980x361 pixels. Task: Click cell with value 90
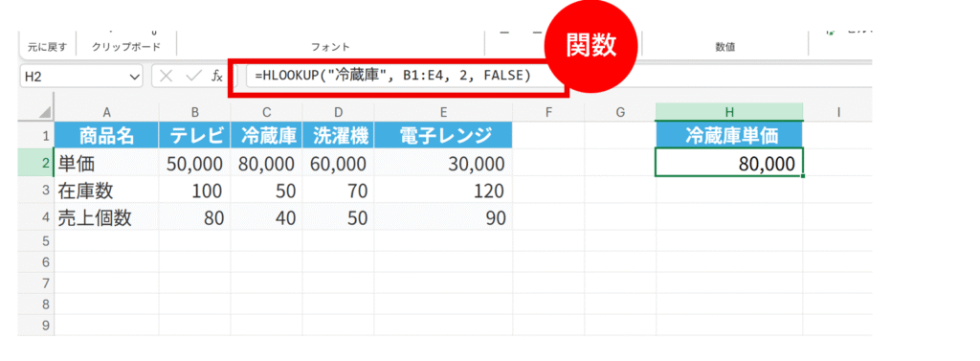click(x=443, y=217)
